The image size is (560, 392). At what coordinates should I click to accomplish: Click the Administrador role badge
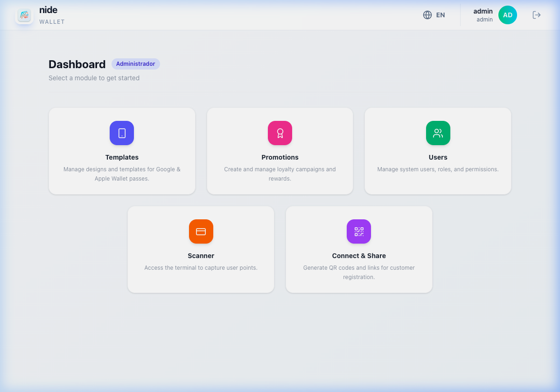point(135,64)
